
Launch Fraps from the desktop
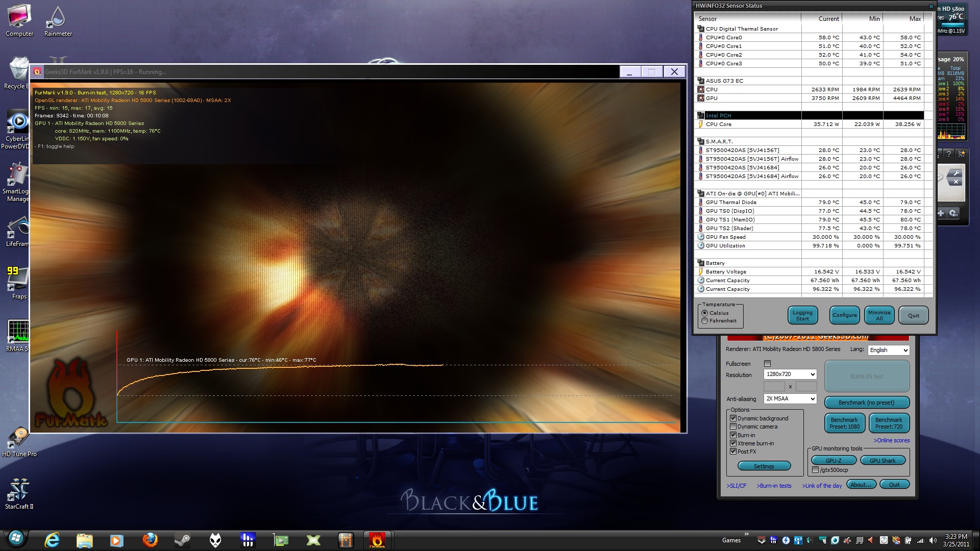point(18,283)
